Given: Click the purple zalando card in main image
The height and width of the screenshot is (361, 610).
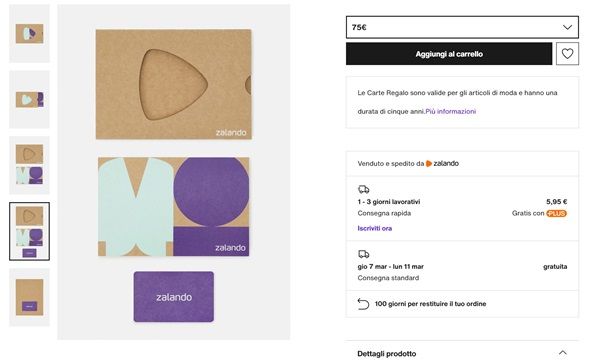Looking at the screenshot, I should 174,297.
